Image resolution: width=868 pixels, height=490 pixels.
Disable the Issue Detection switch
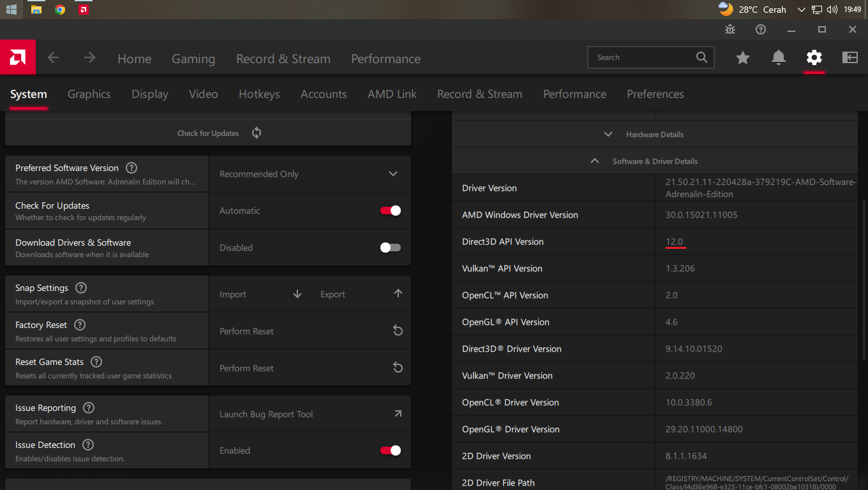[x=391, y=450]
